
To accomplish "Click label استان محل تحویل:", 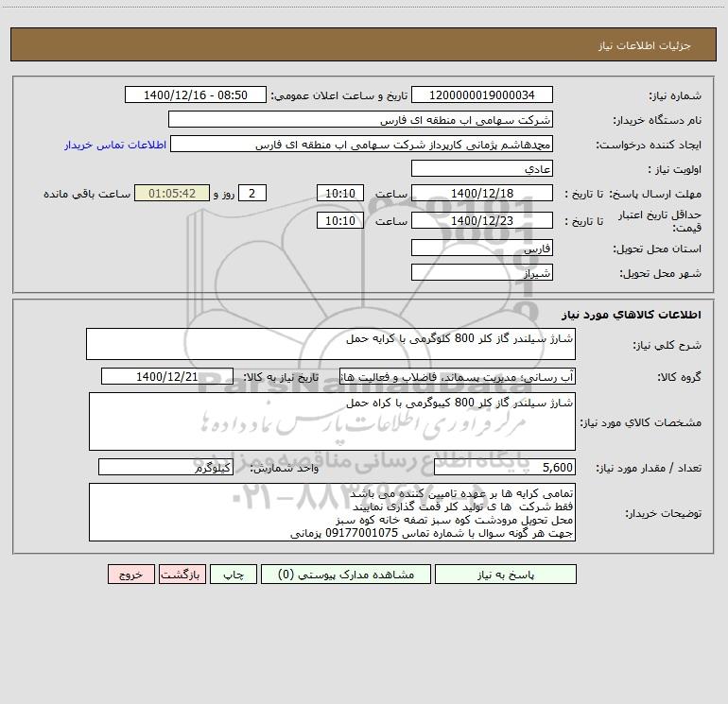I will 657,249.
